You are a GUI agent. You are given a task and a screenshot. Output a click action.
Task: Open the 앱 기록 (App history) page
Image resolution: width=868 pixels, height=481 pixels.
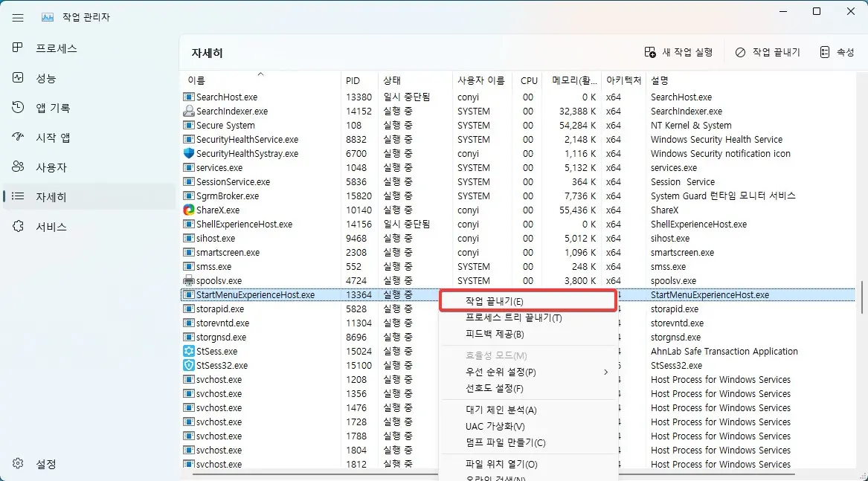[x=49, y=108]
